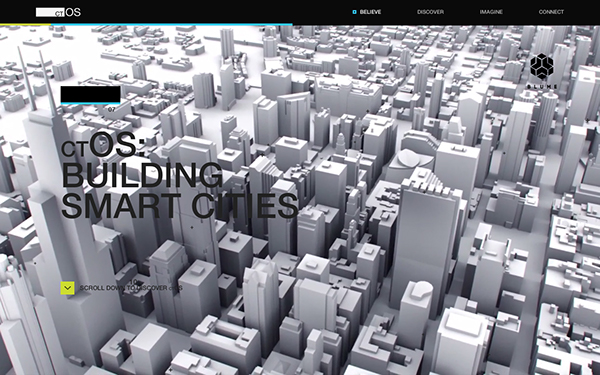Click the '07' counter under the black box
This screenshot has width=600, height=375.
(111, 109)
